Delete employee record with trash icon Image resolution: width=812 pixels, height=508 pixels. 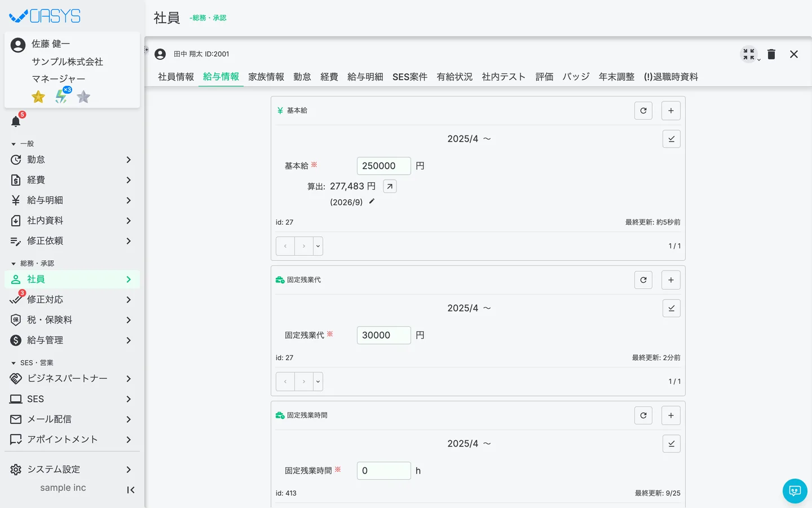coord(771,54)
